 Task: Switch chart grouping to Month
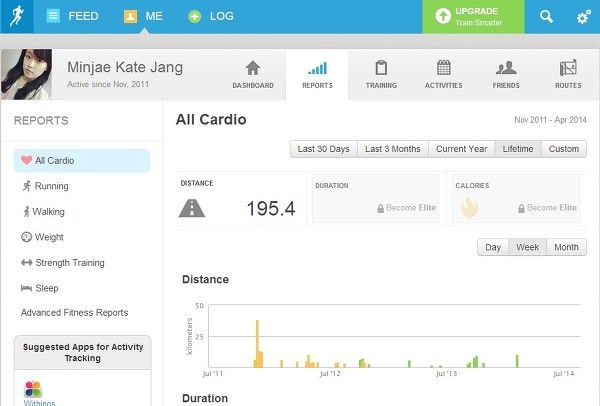566,247
